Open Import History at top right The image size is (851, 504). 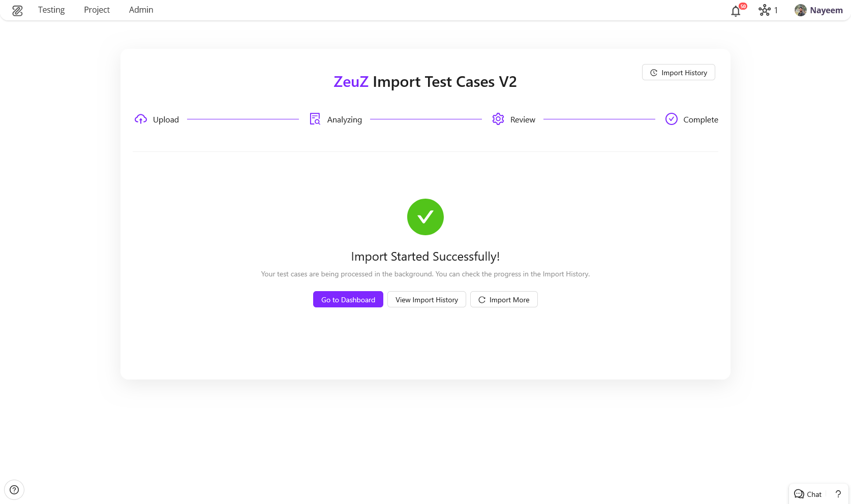coord(679,73)
